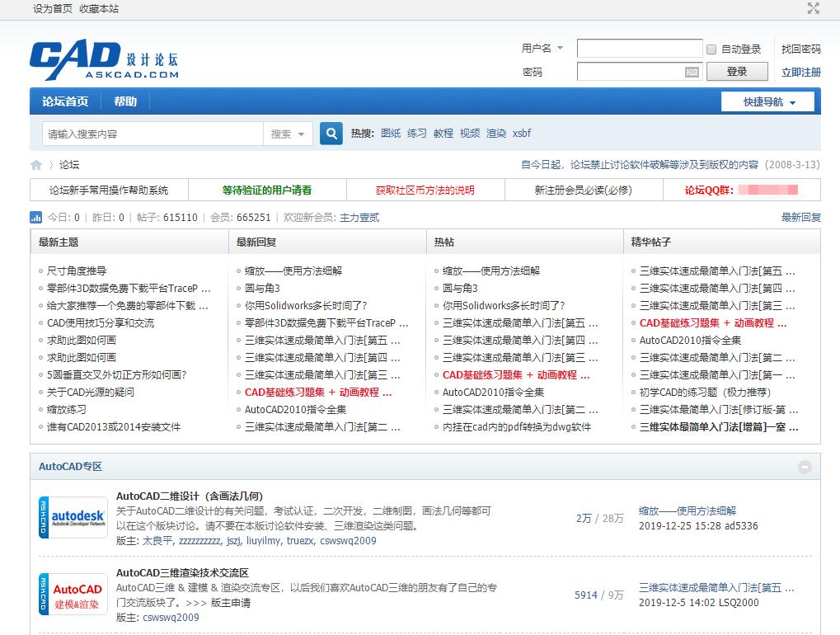Click the home icon in the breadcrumb
The image size is (840, 635).
tap(35, 164)
